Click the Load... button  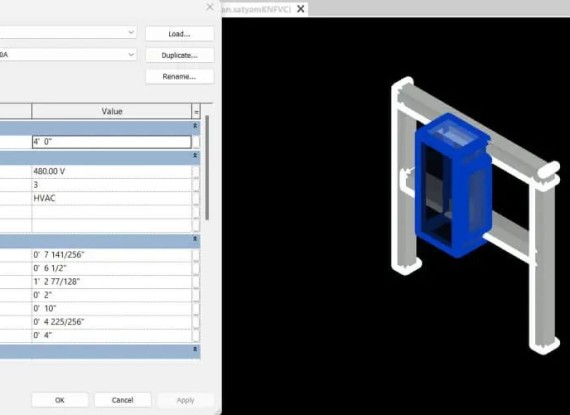tap(180, 34)
